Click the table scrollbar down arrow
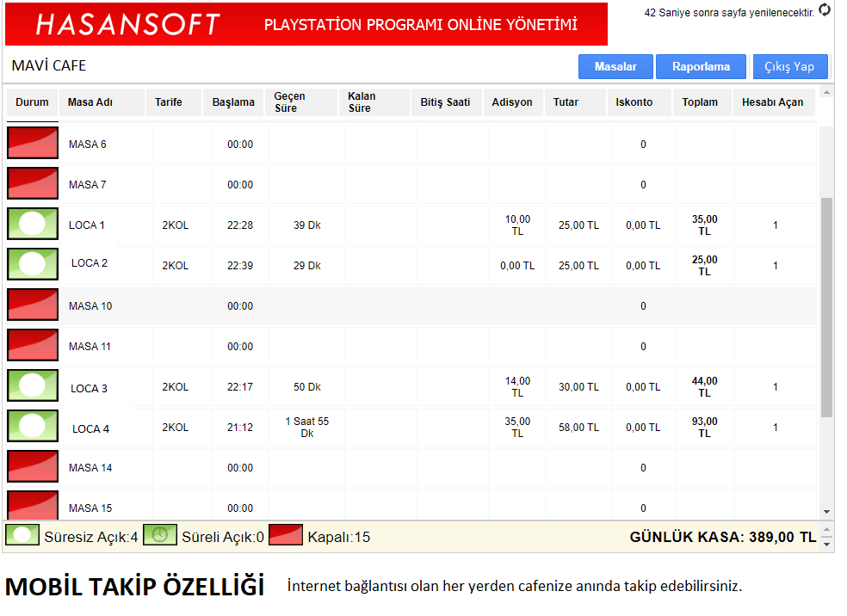Screen dimensions: 847x616 tap(826, 512)
